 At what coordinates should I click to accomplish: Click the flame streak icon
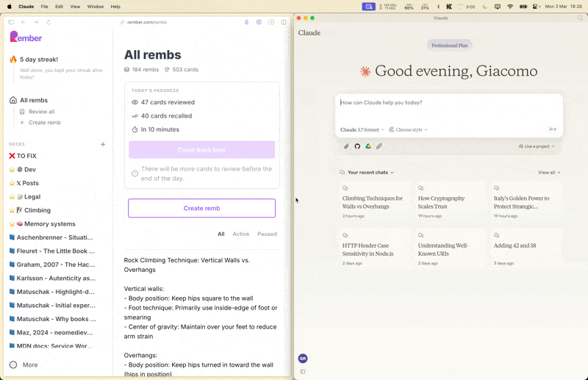coord(13,60)
